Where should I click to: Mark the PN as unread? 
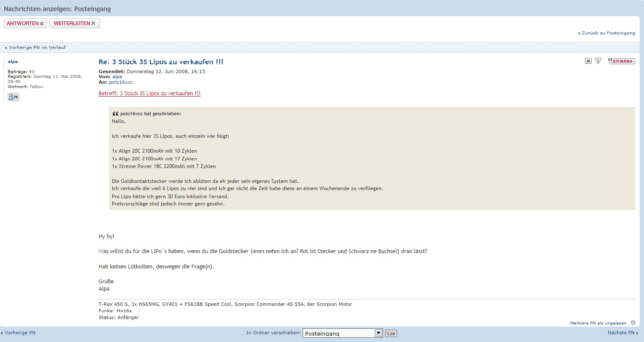coord(598,323)
